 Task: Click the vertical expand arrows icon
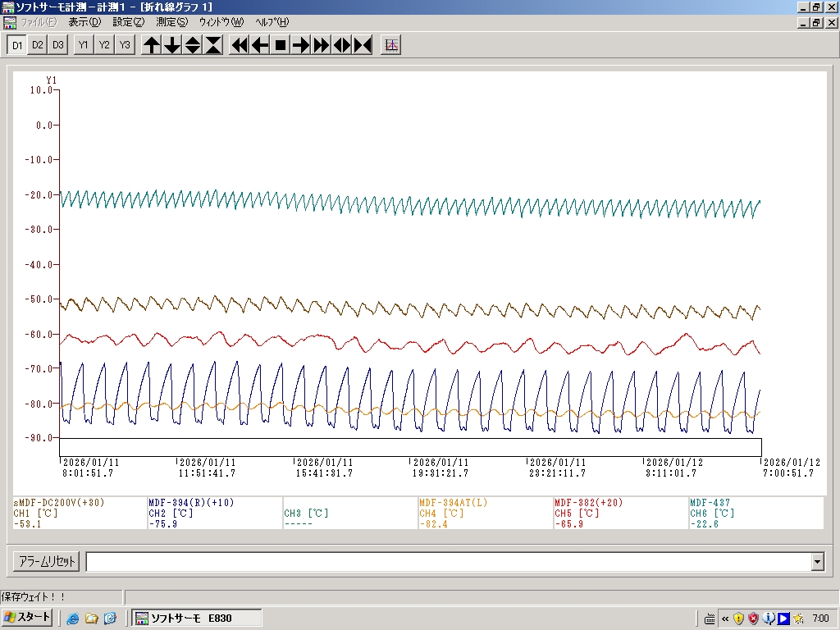[193, 45]
